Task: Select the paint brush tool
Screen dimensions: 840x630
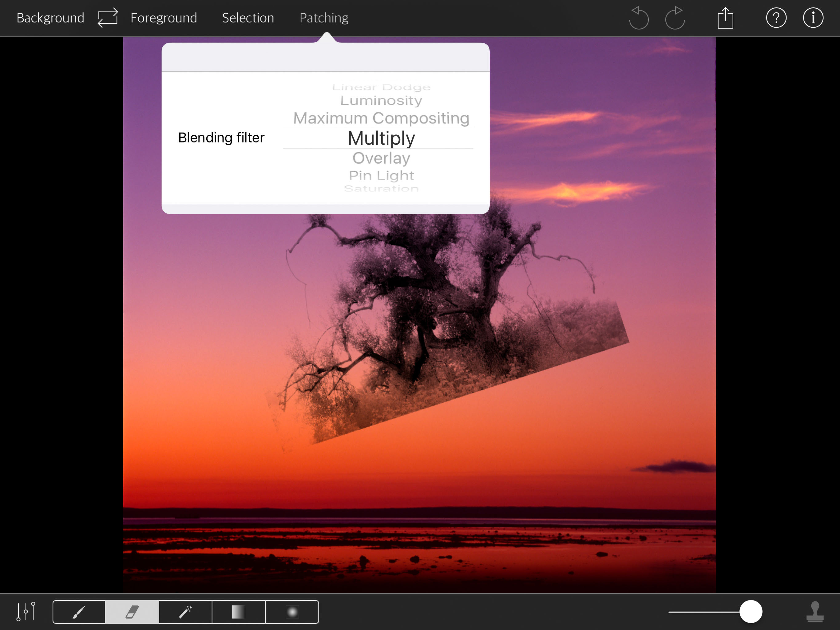Action: 79,612
